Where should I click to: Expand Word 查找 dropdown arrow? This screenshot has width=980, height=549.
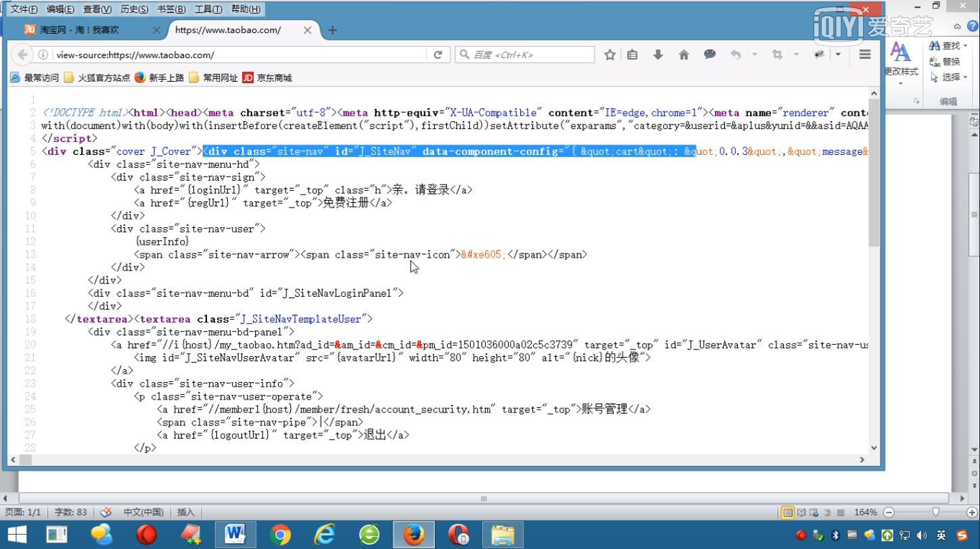pyautogui.click(x=966, y=45)
